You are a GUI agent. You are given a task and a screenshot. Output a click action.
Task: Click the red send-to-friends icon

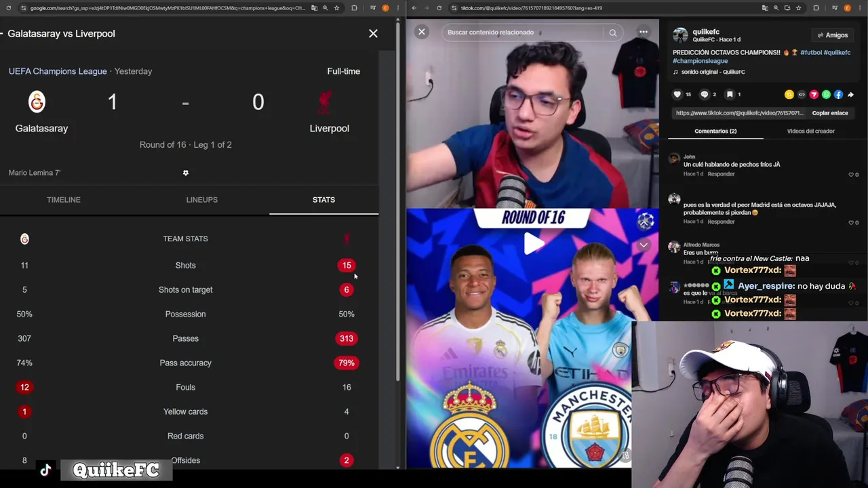(814, 95)
